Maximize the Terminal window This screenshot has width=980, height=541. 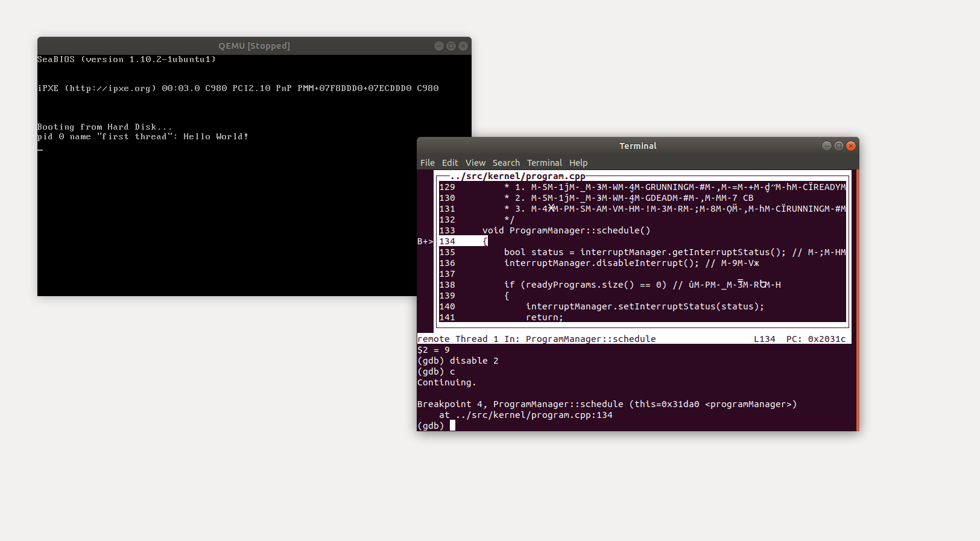click(838, 146)
